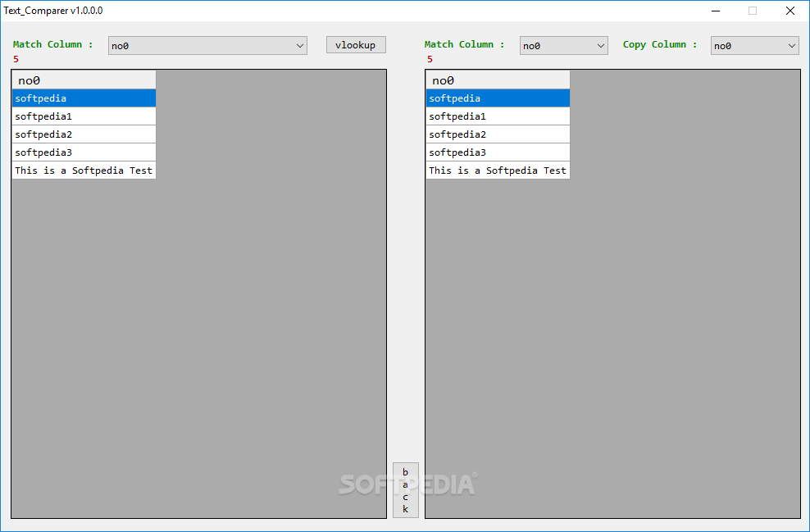Select 'This is a Softpedia Test' in left table

[x=84, y=171]
